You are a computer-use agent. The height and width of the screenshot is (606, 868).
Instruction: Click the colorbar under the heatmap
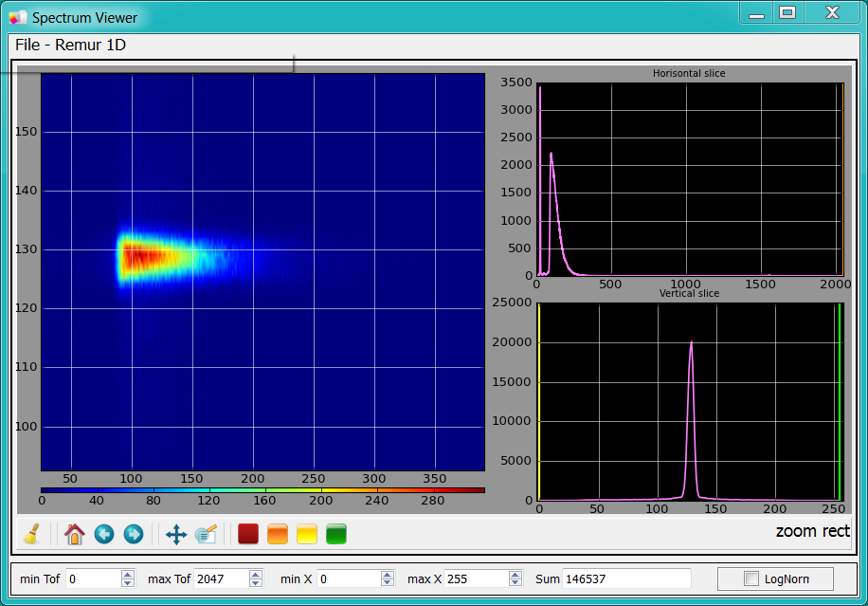262,490
